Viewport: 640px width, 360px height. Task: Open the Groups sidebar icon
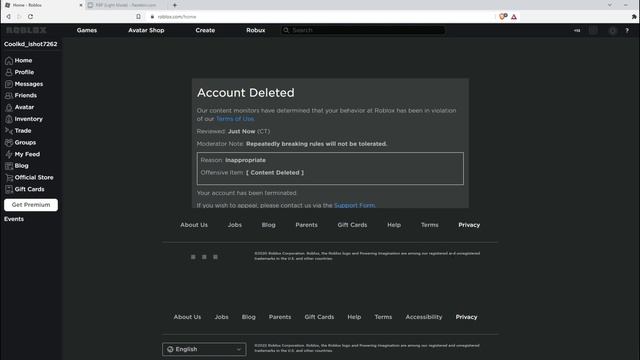click(x=9, y=142)
